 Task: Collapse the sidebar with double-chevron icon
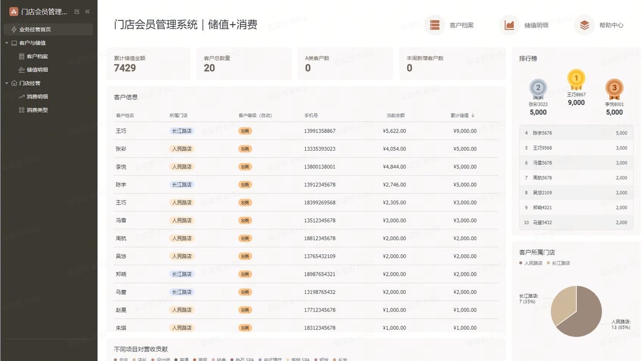coord(87,11)
